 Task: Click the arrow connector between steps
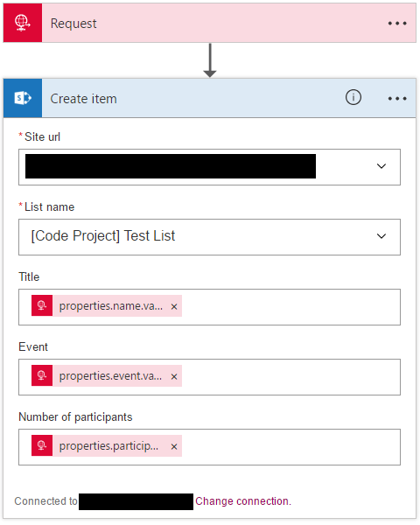(210, 60)
